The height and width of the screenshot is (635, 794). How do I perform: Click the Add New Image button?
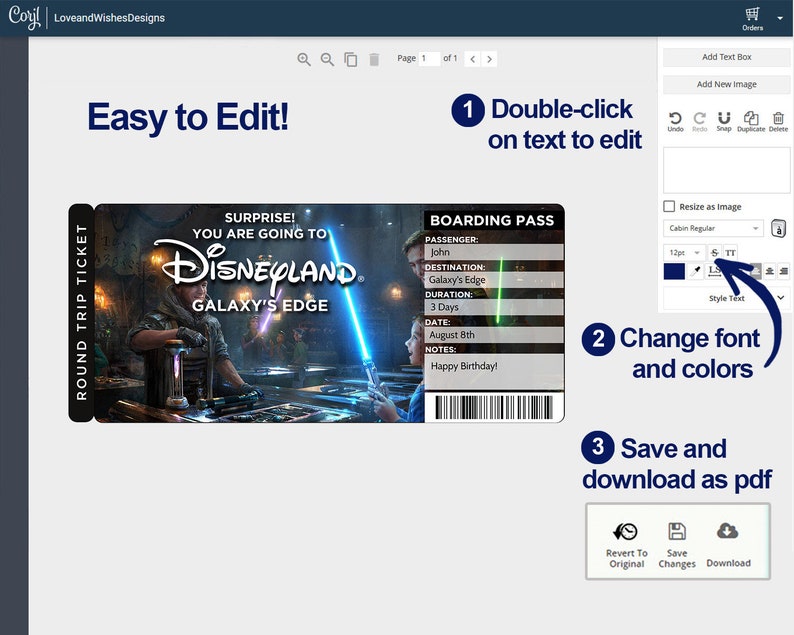[x=726, y=84]
